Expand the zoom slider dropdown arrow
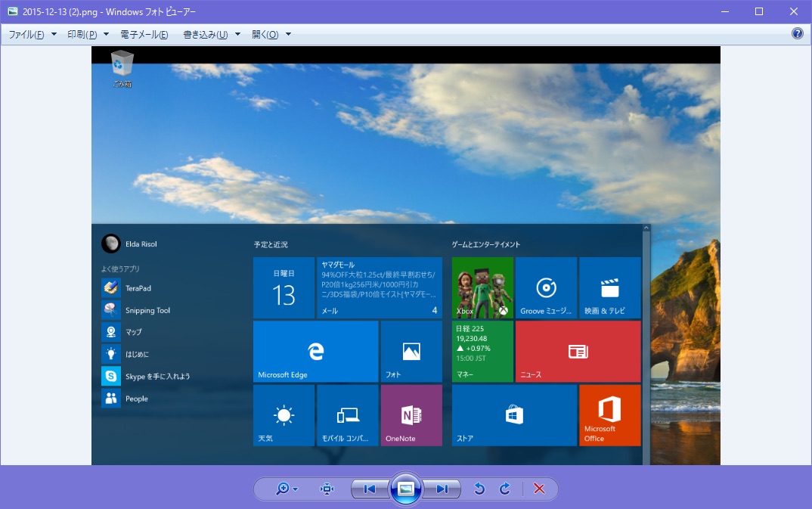812x509 pixels. pyautogui.click(x=295, y=489)
